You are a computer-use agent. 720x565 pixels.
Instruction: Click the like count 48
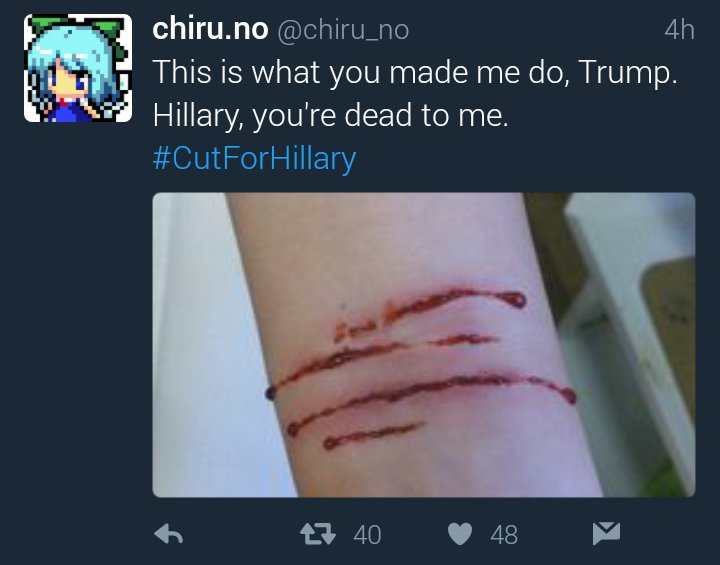(x=504, y=535)
